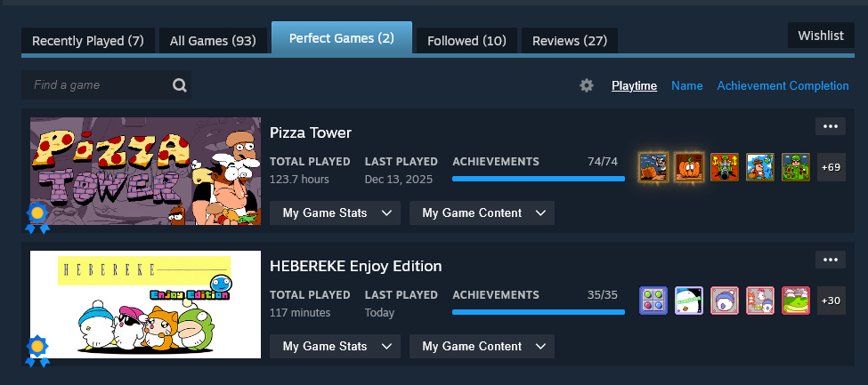This screenshot has height=385, width=868.
Task: Click Pizza Tower's orange pumpkin face achievement
Action: tap(688, 167)
